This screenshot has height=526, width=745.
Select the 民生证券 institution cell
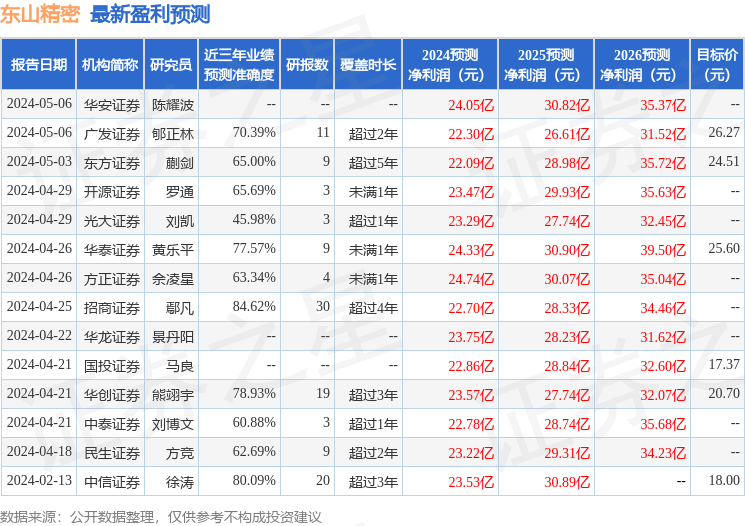pyautogui.click(x=112, y=452)
